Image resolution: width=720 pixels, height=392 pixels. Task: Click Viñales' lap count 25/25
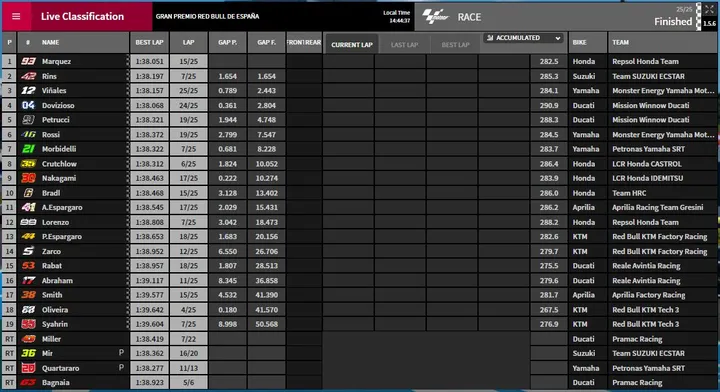(188, 90)
